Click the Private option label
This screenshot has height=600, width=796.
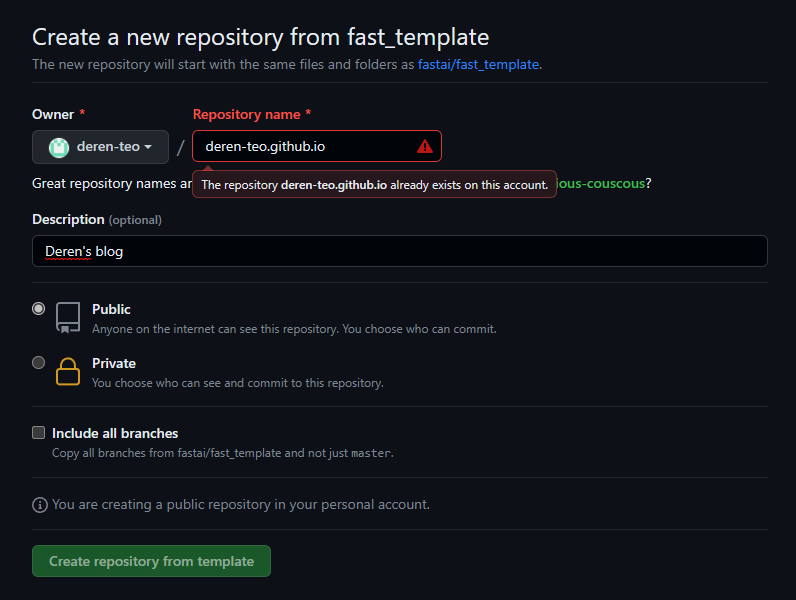[114, 363]
